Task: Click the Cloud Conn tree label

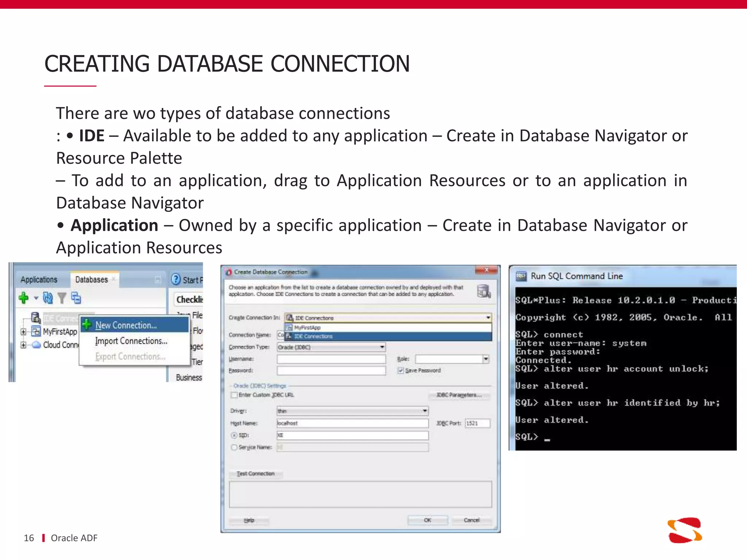Action: (x=61, y=345)
